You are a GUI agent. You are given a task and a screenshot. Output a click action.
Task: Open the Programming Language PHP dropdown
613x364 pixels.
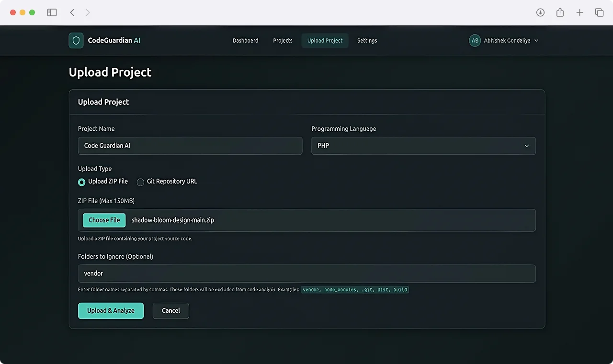[423, 146]
